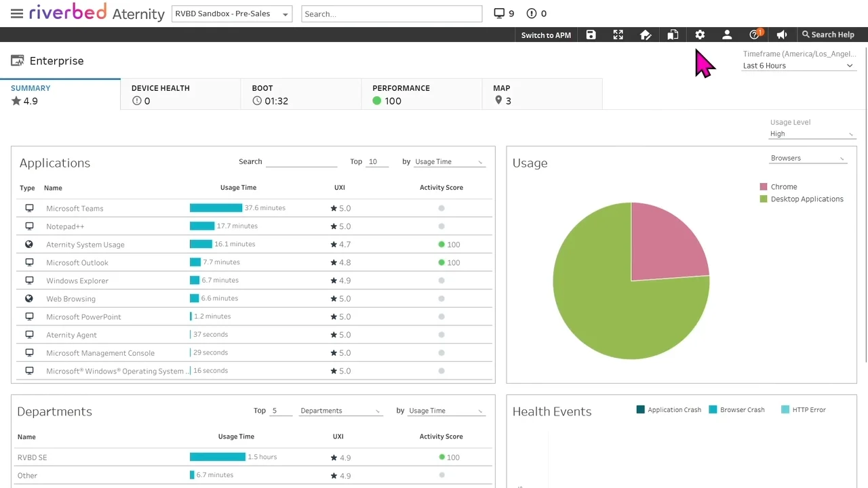Viewport: 868px width, 488px height.
Task: Click the monitored devices monitor icon
Action: (x=499, y=13)
